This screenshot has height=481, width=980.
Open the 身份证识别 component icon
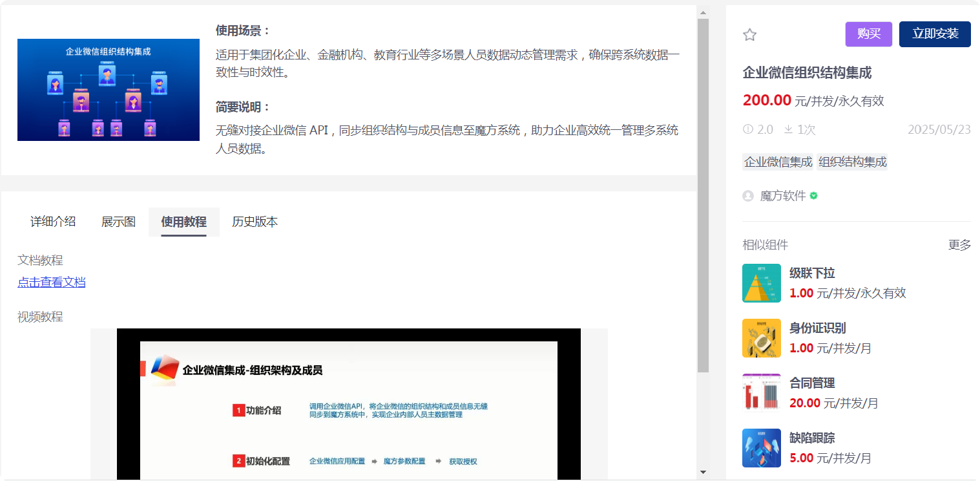(x=762, y=338)
